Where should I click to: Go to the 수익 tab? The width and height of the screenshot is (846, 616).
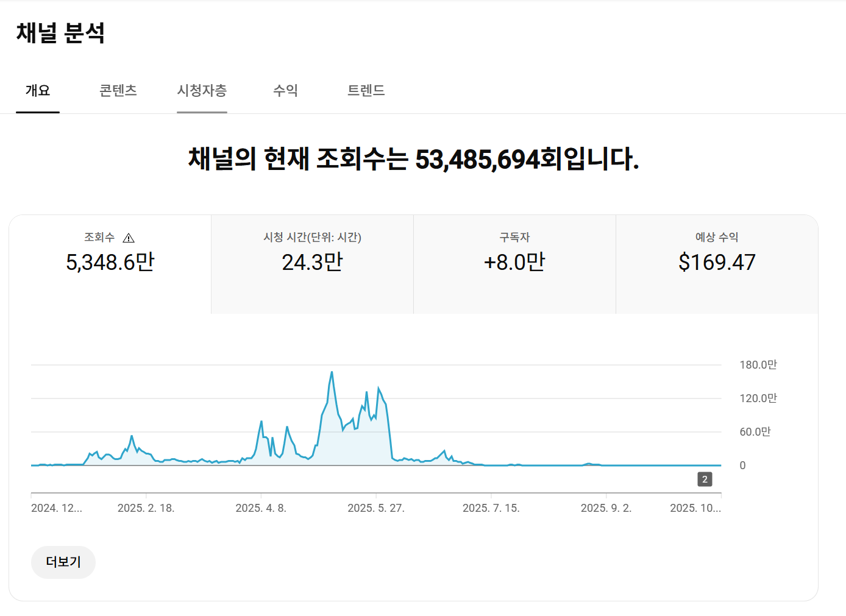point(285,91)
